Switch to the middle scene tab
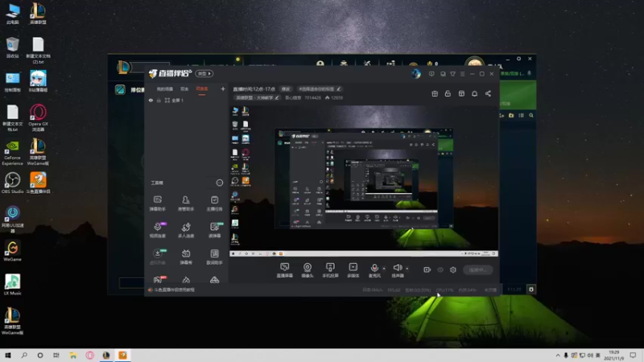This screenshot has height=362, width=644. click(184, 89)
